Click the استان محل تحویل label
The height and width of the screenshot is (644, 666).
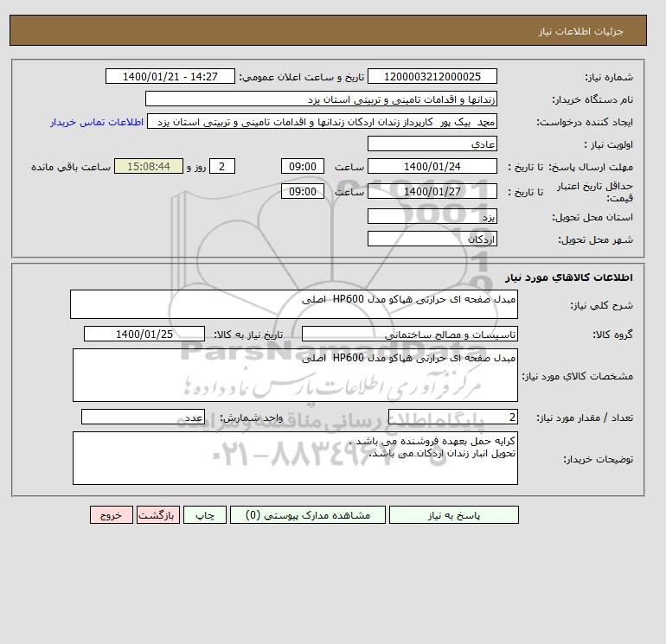pyautogui.click(x=592, y=217)
